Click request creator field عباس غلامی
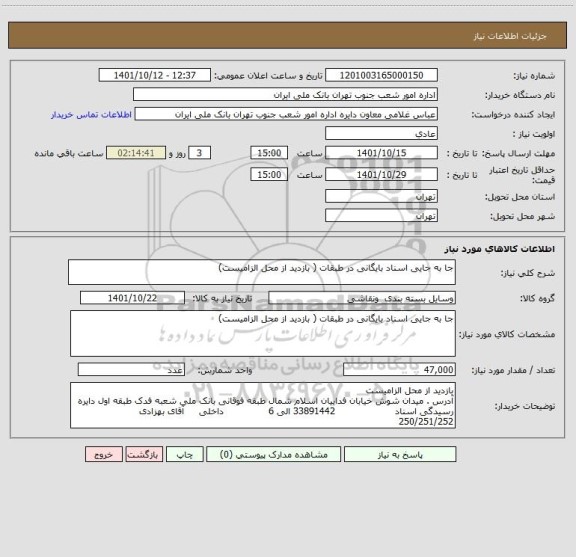This screenshot has height=557, width=576. [x=286, y=114]
